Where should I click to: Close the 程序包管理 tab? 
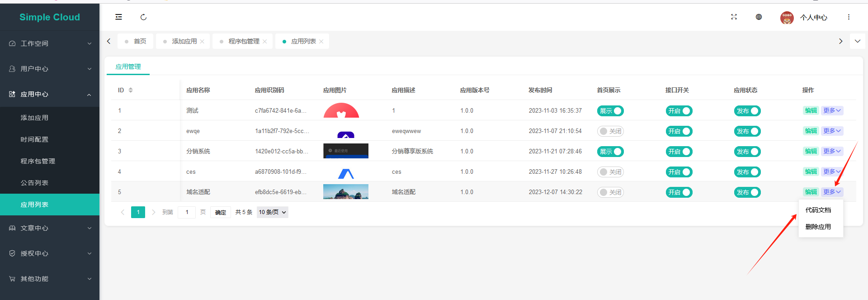(x=265, y=42)
